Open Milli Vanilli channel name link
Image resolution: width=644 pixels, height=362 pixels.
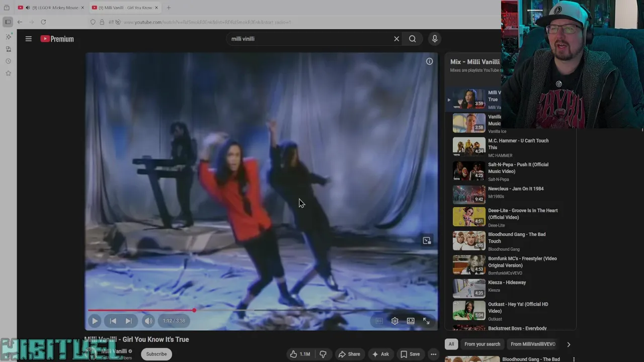pyautogui.click(x=114, y=351)
